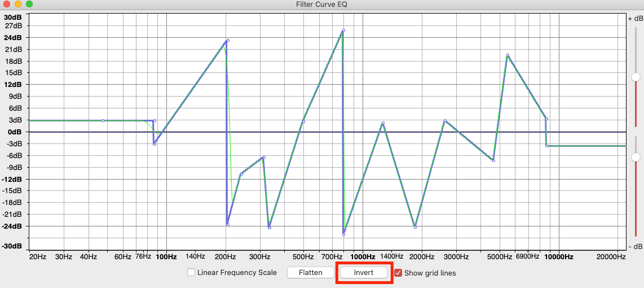Viewport: 644px width, 288px height.
Task: Select the curve point near -6dB above 300Hz
Action: [264, 157]
